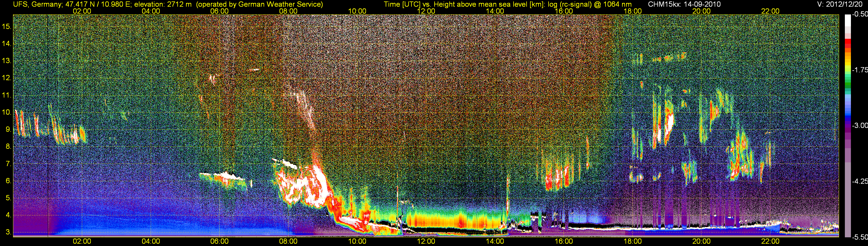Viewport: 868px width, 246px height.
Task: Click the "16:00" label on top time axis
Action: tap(564, 11)
